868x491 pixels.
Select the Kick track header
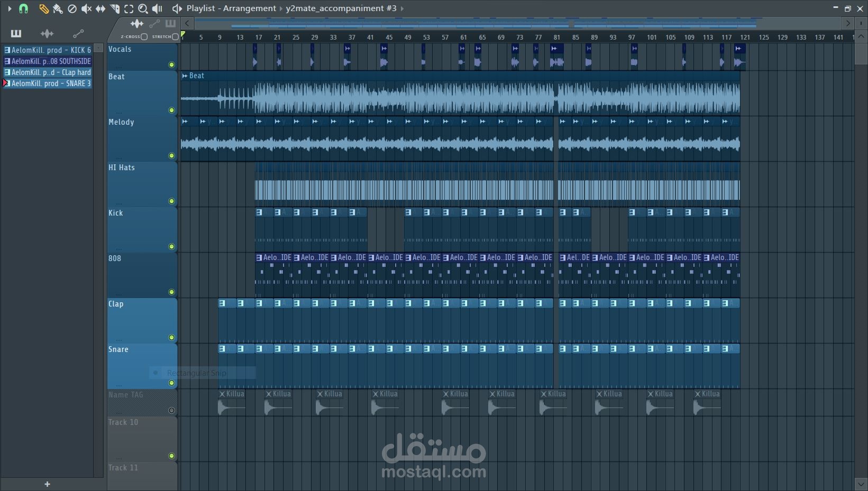coord(142,229)
